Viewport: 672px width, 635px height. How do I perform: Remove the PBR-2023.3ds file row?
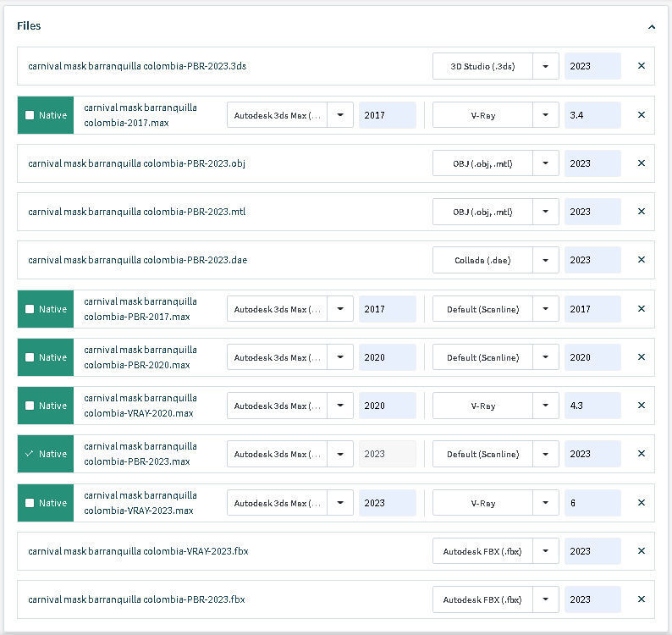coord(641,66)
